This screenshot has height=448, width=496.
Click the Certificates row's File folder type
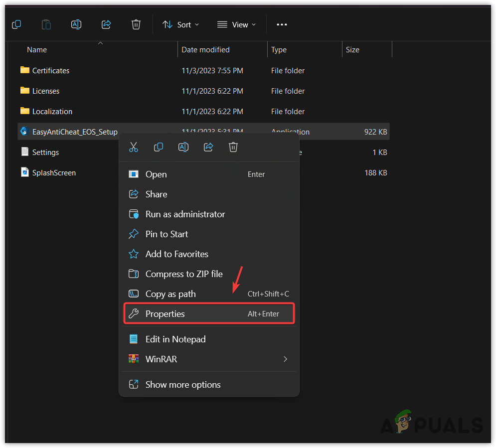pos(288,70)
